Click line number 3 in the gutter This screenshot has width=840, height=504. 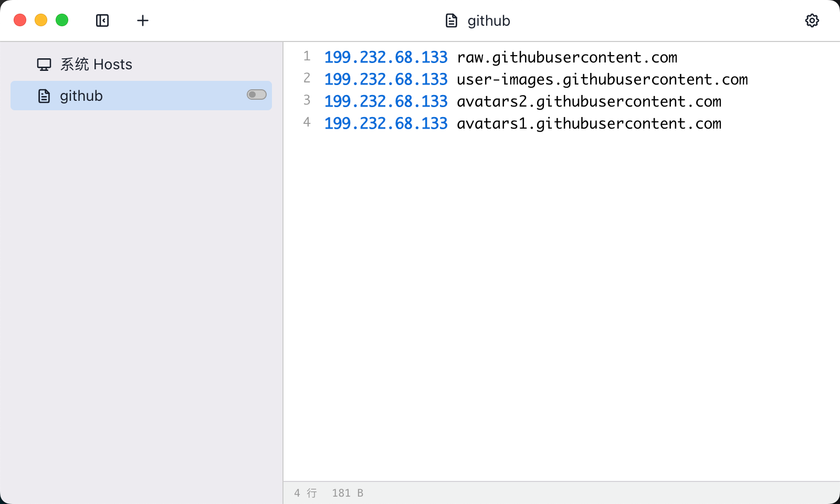(307, 100)
